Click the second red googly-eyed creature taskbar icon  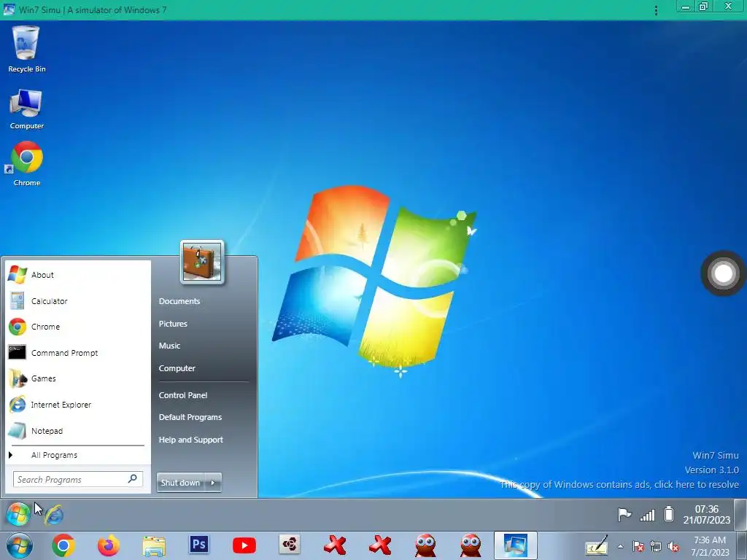coord(471,545)
